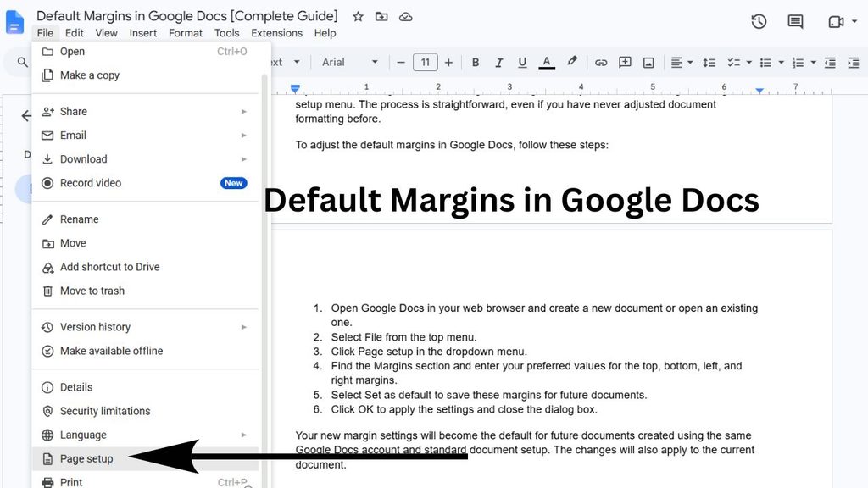The image size is (868, 488).
Task: Open the Extensions menu
Action: pos(277,33)
